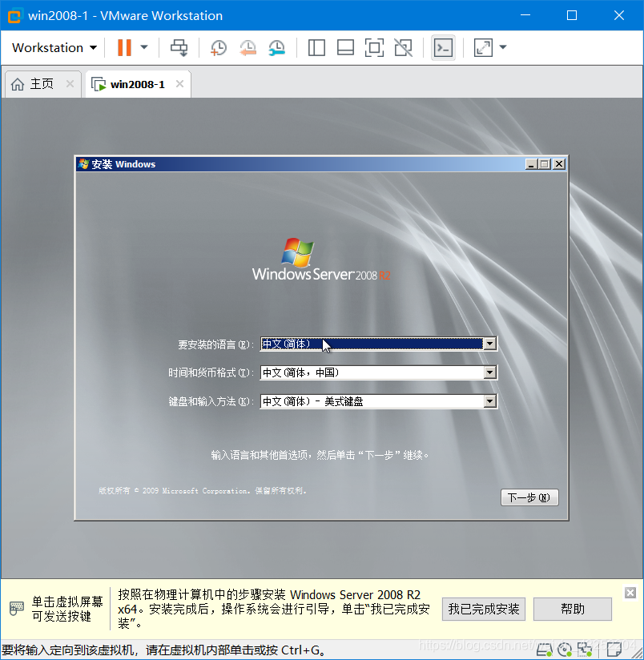Click the Windows flag icon in setup titlebar
The width and height of the screenshot is (644, 660).
(x=83, y=164)
